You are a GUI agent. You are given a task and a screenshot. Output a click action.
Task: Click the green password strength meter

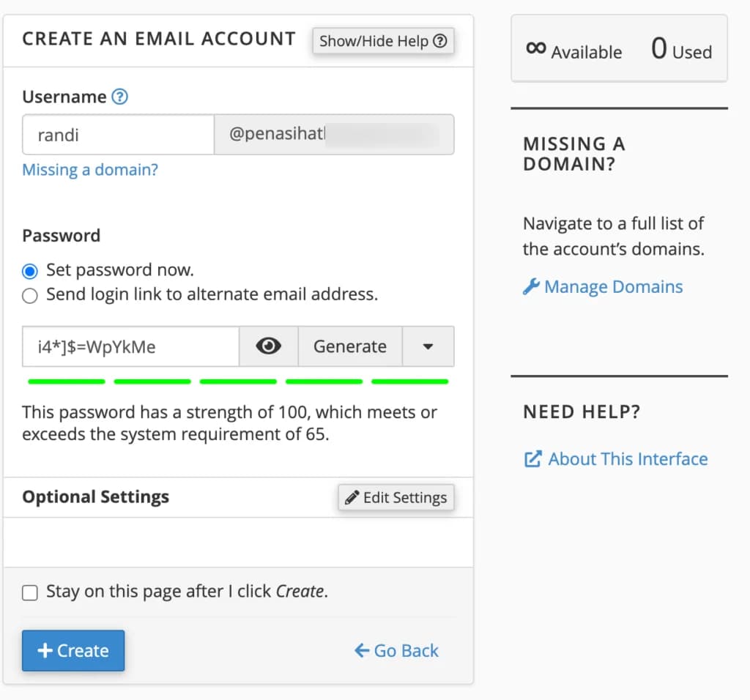pyautogui.click(x=238, y=381)
